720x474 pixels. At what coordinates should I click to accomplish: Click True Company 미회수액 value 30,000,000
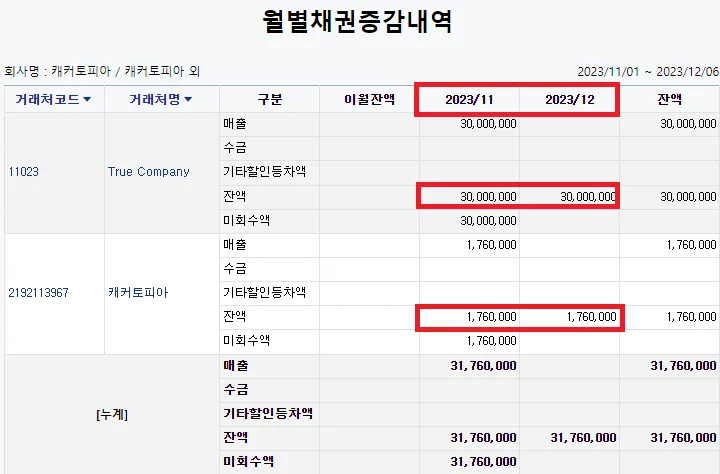[488, 221]
